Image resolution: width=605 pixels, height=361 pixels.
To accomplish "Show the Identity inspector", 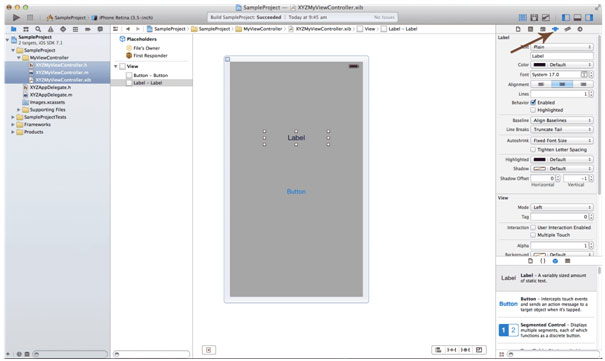I will pyautogui.click(x=543, y=29).
